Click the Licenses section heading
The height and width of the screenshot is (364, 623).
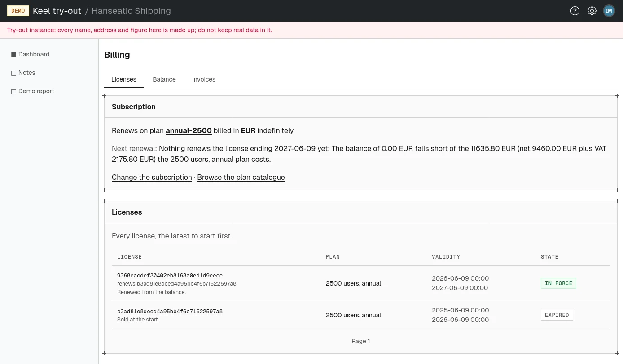pos(127,212)
